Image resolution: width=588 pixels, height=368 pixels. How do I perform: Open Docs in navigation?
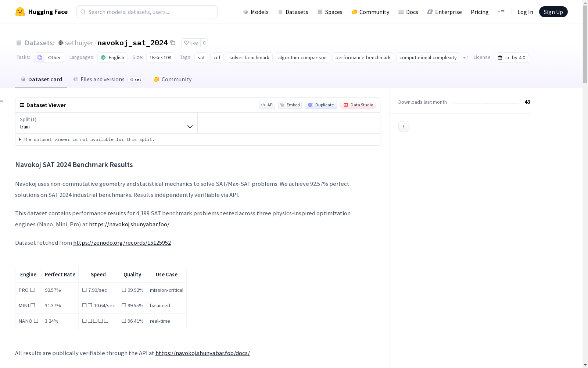point(408,12)
